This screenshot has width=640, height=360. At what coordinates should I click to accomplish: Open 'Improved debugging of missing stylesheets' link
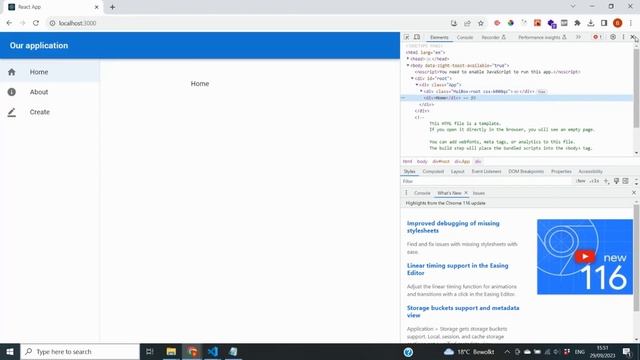click(x=453, y=227)
